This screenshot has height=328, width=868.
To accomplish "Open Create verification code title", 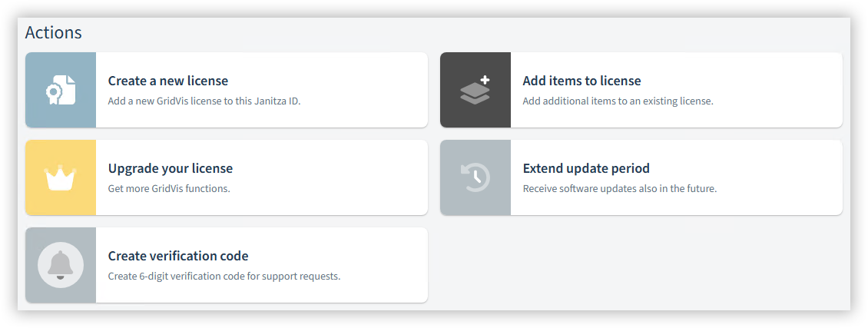I will 178,256.
